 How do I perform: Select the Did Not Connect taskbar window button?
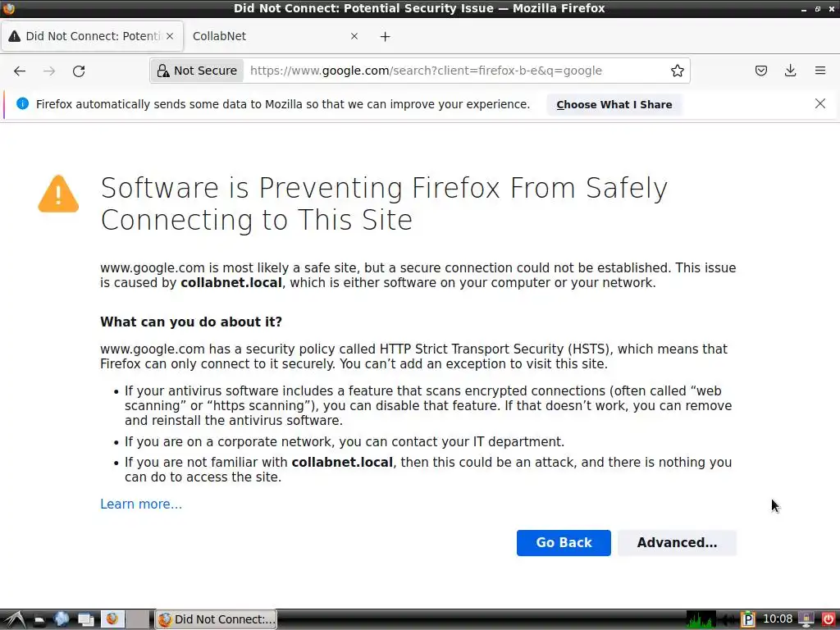tap(217, 619)
